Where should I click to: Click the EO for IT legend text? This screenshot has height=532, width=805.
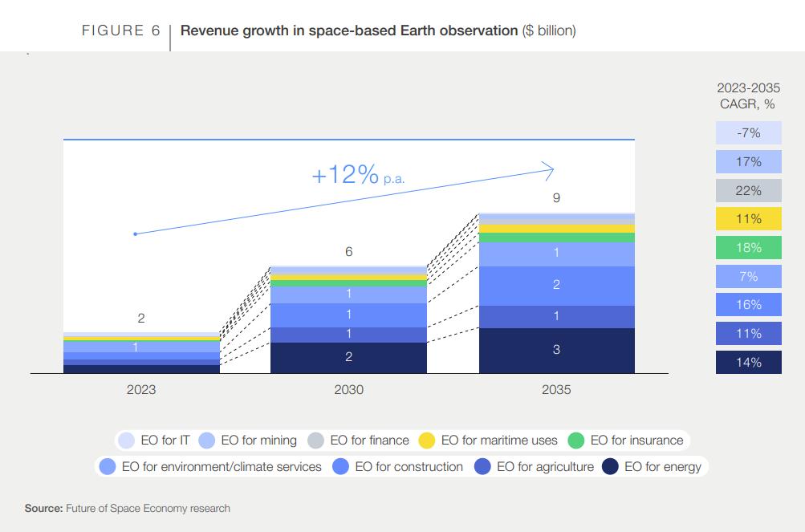pos(165,441)
